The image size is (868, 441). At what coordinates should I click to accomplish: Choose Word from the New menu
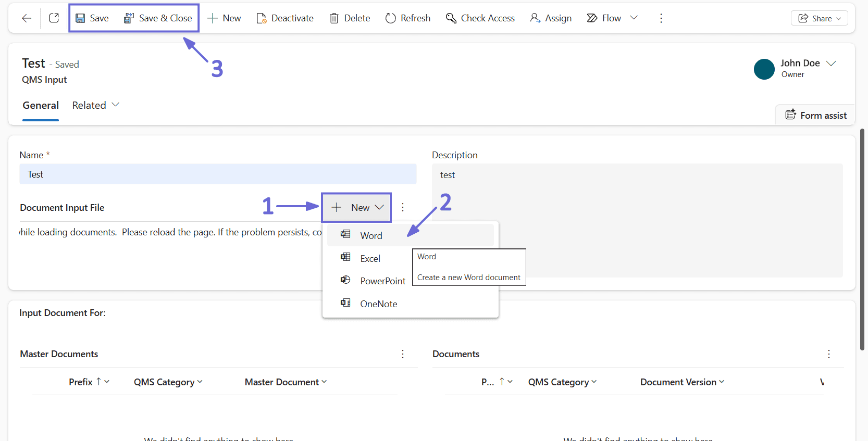click(411, 235)
